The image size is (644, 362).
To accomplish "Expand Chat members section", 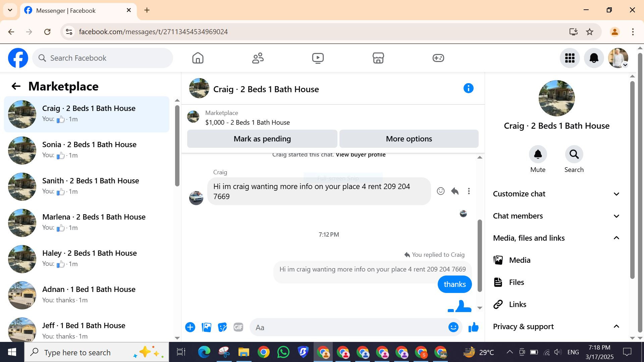I will (557, 216).
